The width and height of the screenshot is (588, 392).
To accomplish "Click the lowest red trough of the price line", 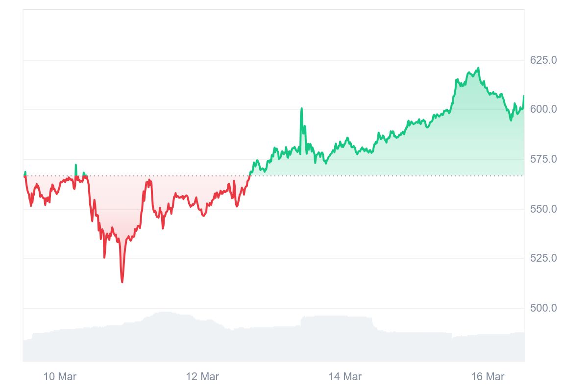I will 122,282.
